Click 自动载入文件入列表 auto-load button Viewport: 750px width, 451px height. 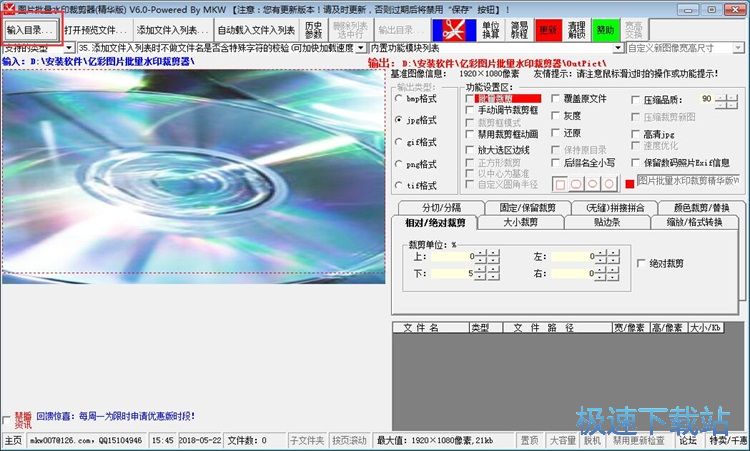(x=256, y=30)
